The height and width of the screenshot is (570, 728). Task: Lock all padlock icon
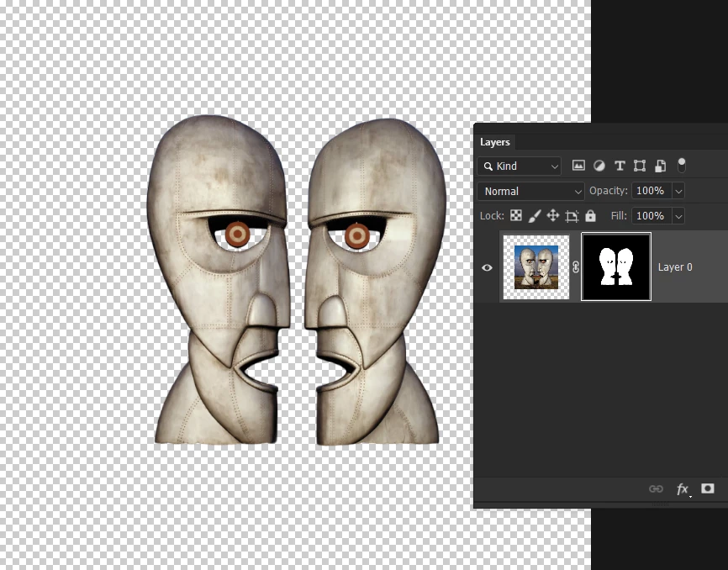[590, 215]
